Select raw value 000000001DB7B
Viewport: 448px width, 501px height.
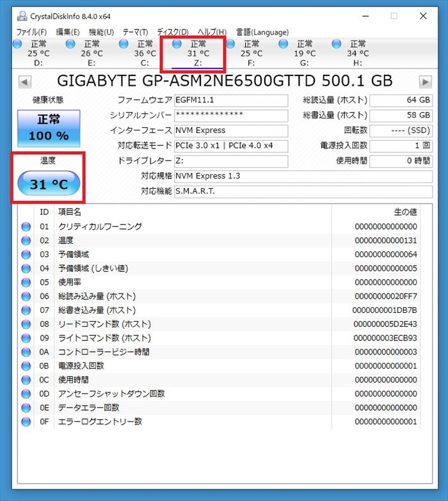385,310
